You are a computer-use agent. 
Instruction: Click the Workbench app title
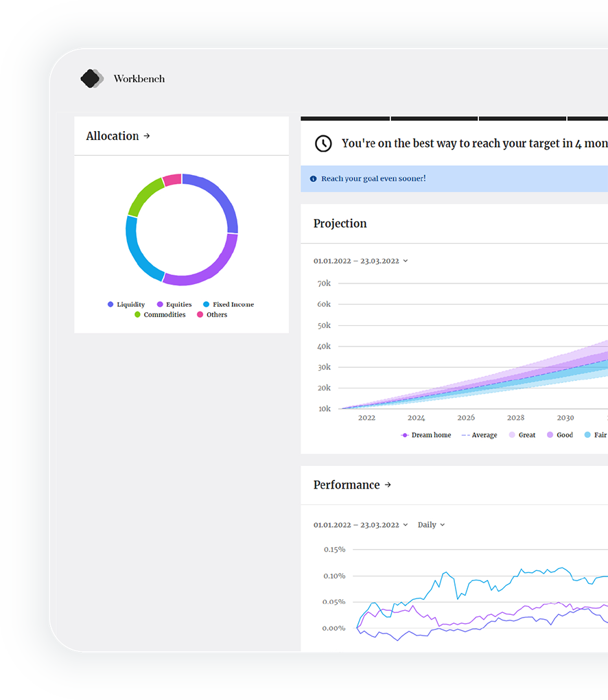139,78
